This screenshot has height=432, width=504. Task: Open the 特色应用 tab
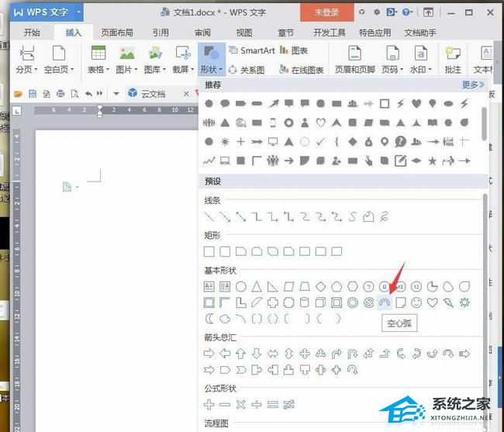point(375,33)
